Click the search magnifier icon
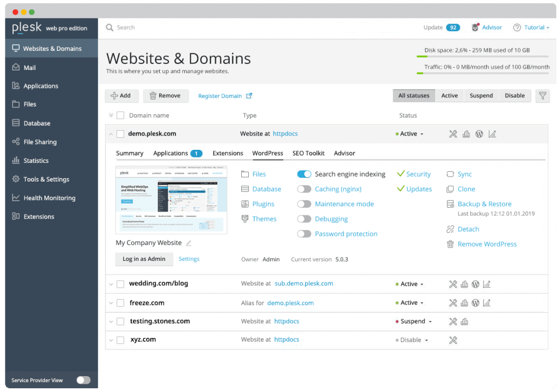 tap(109, 27)
